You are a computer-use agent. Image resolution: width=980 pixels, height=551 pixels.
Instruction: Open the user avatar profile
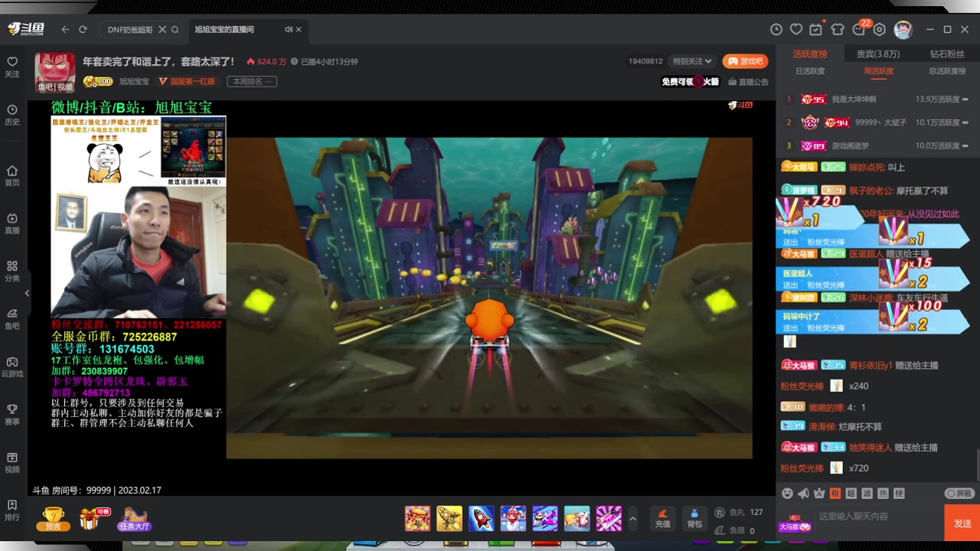pos(903,29)
